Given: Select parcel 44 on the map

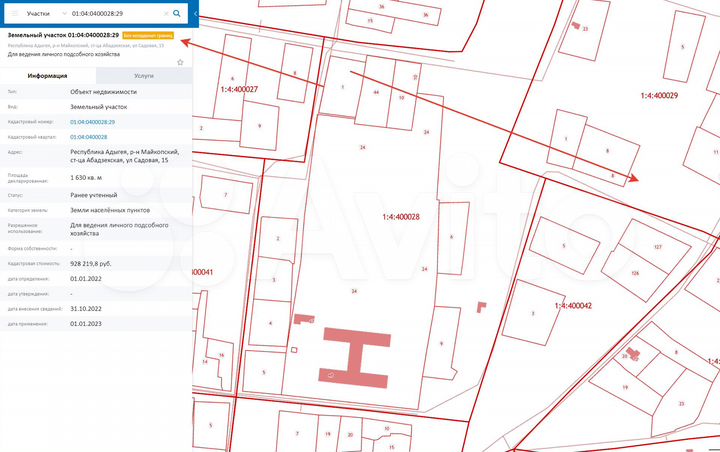Looking at the screenshot, I should pos(375,92).
